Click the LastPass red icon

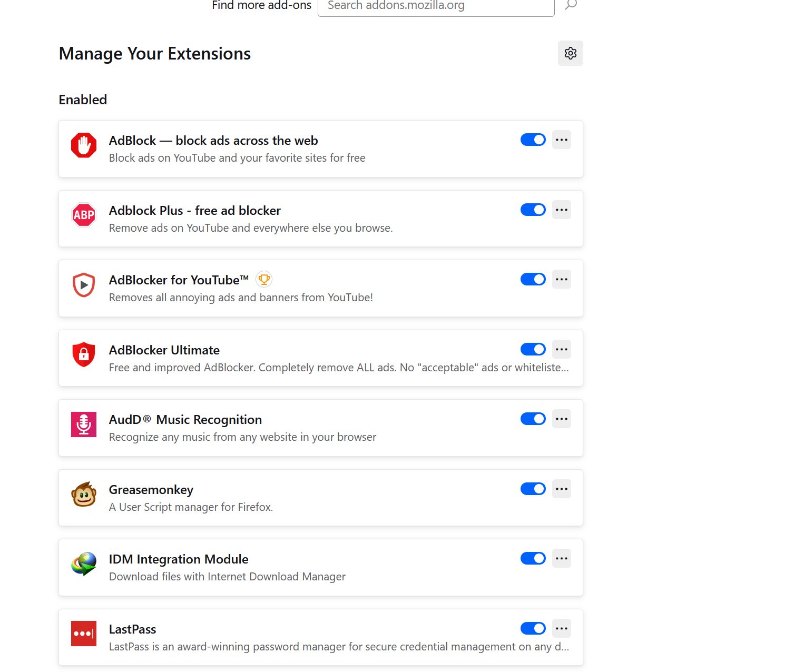[84, 634]
